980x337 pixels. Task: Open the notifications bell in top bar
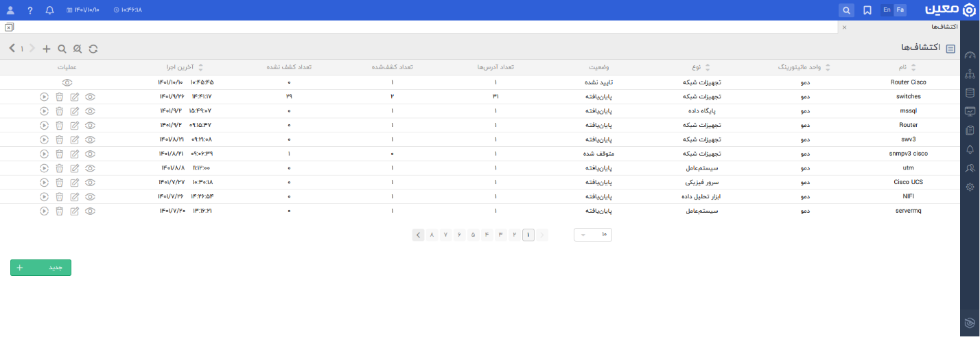click(49, 10)
